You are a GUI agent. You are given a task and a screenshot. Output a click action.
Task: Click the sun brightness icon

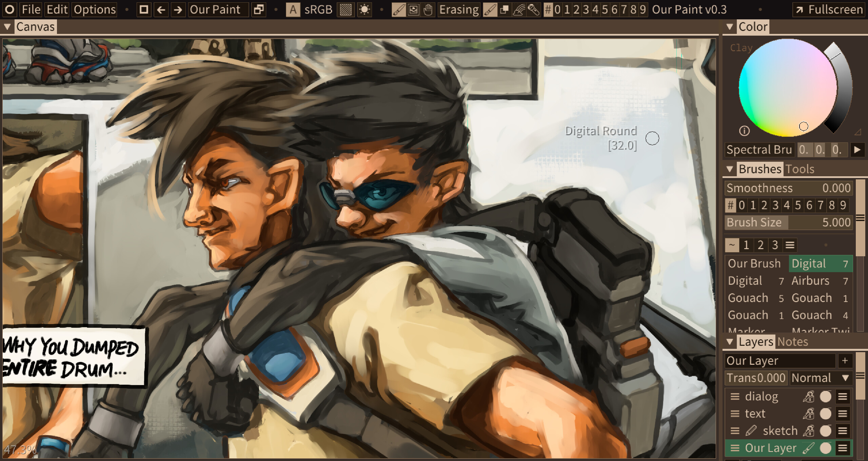(364, 9)
